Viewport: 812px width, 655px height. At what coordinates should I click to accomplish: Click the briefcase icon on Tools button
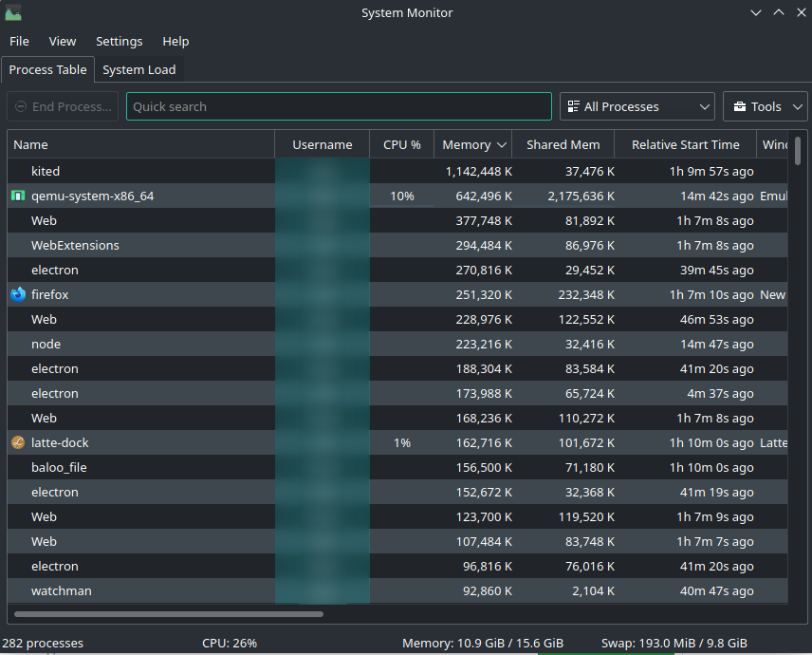click(x=740, y=106)
